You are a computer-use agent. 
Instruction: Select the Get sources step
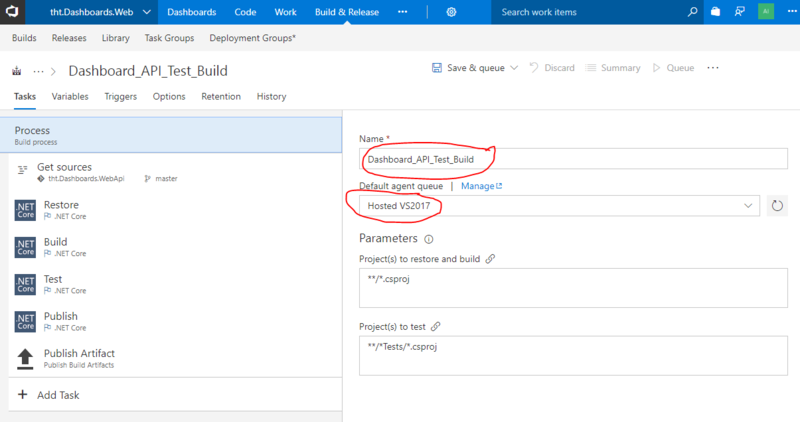click(175, 172)
